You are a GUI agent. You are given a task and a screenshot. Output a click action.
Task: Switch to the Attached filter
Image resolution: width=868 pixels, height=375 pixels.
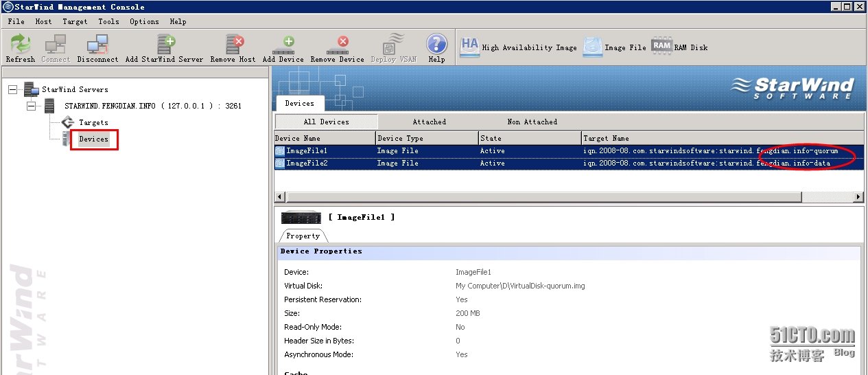[430, 122]
